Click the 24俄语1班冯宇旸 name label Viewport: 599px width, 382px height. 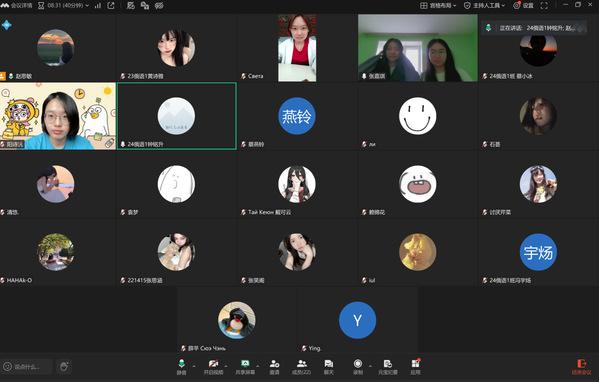(510, 280)
